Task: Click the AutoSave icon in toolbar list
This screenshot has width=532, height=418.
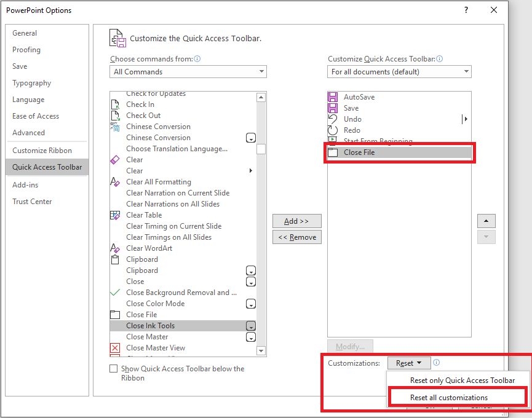Action: [x=333, y=97]
